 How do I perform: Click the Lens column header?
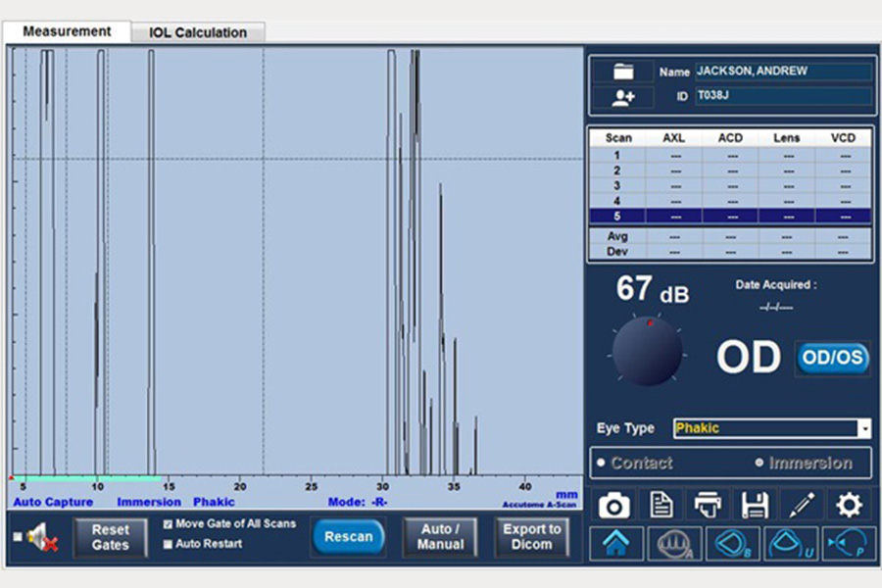(786, 138)
